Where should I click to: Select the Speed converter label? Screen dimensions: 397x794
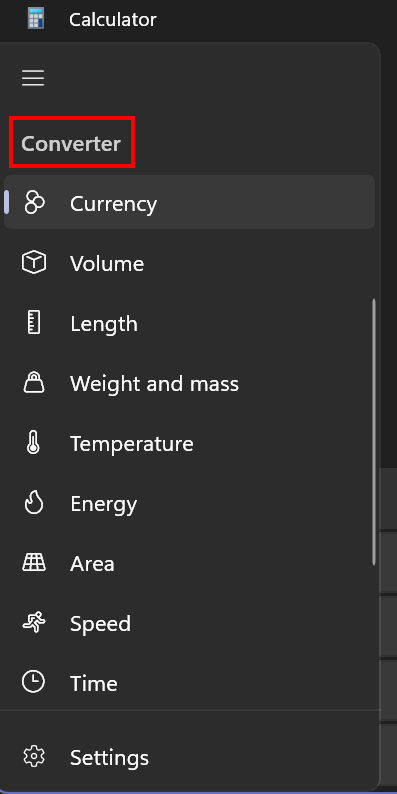tap(100, 623)
